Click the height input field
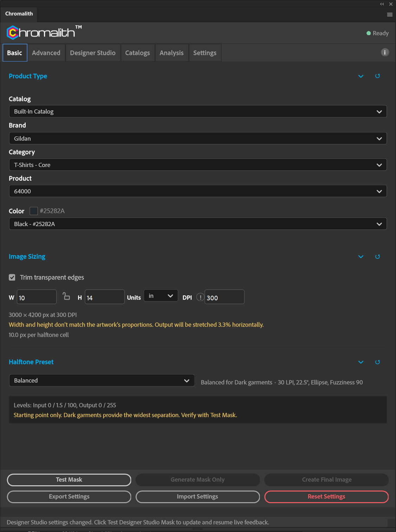This screenshot has height=532, width=396. [105, 297]
